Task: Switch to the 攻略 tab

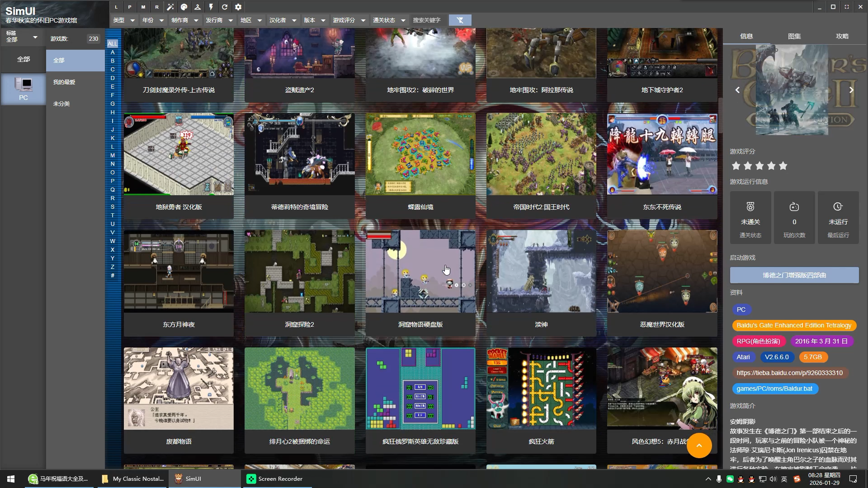Action: point(842,36)
